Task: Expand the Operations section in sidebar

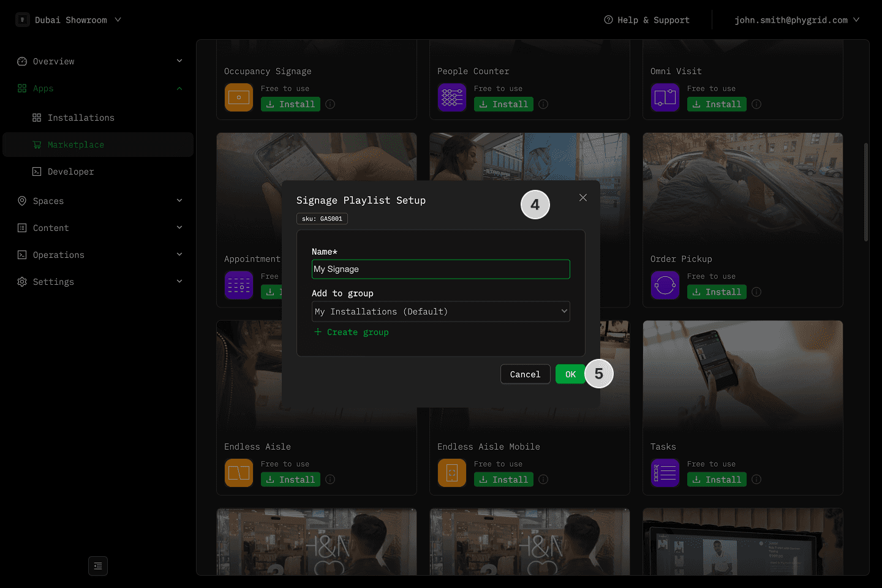Action: click(179, 255)
